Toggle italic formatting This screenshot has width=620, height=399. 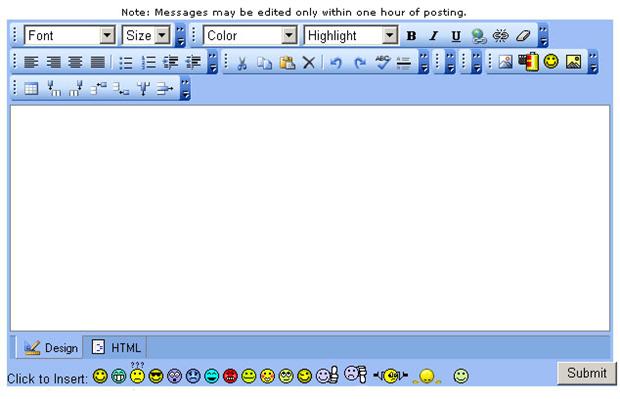(434, 36)
